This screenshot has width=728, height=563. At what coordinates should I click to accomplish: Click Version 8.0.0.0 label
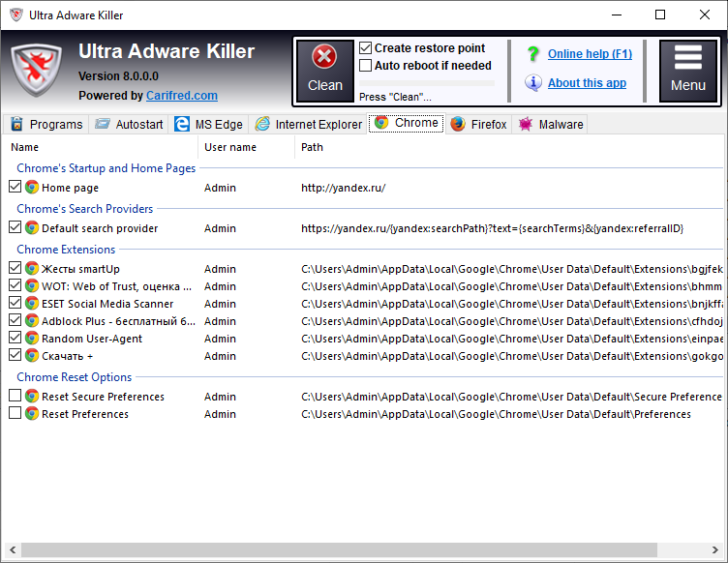click(118, 76)
